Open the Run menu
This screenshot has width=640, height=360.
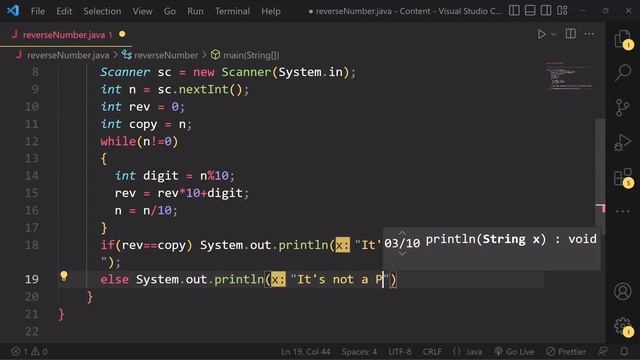[x=196, y=11]
